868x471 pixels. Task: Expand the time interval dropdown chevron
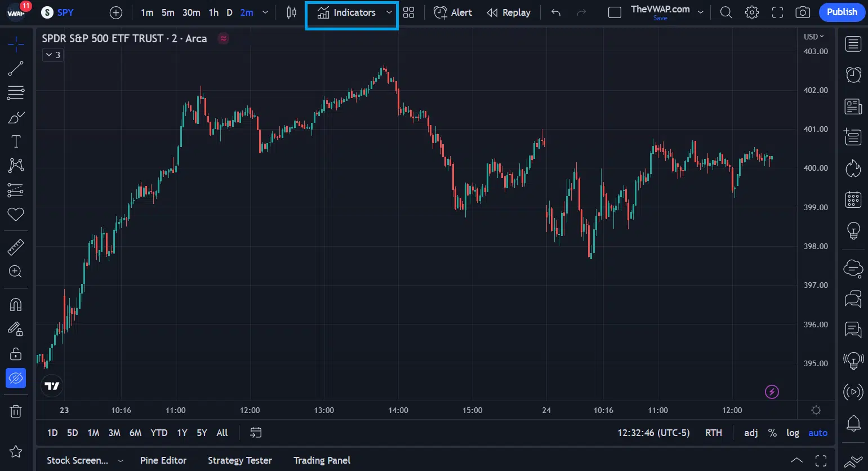(265, 12)
